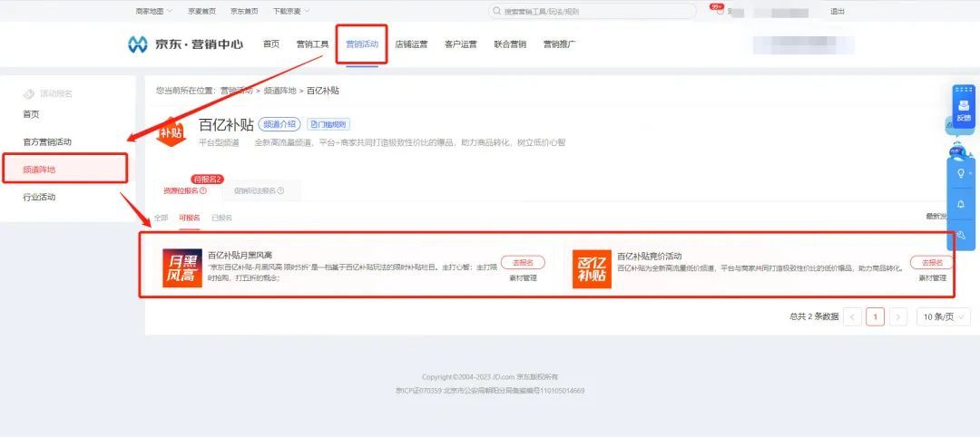Click the 总共 2 条数据 text
The width and height of the screenshot is (980, 437).
pyautogui.click(x=814, y=317)
